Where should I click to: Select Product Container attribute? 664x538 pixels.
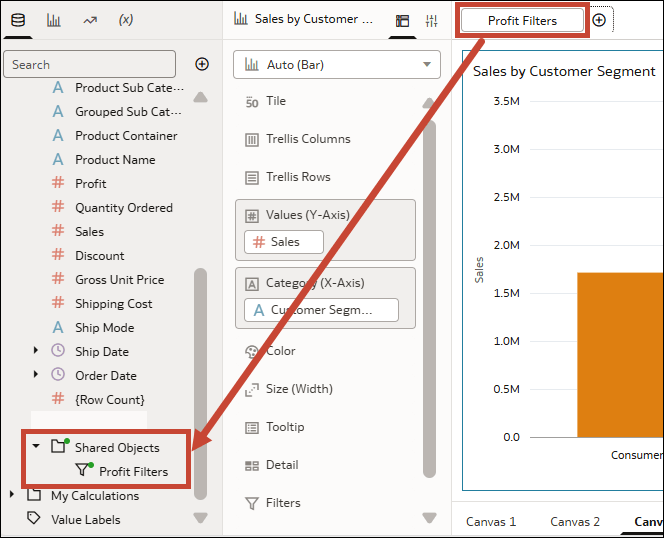click(x=126, y=136)
